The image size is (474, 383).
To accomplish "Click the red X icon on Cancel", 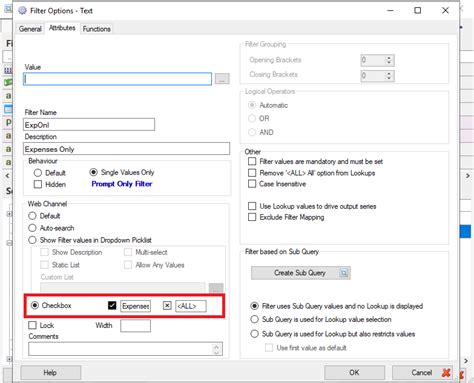I will click(x=446, y=373).
